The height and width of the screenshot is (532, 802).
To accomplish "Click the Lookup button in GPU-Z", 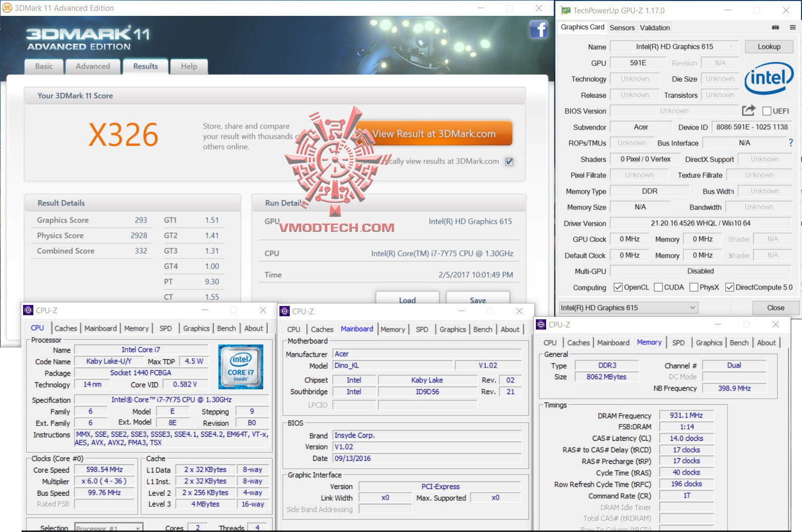I will click(769, 47).
